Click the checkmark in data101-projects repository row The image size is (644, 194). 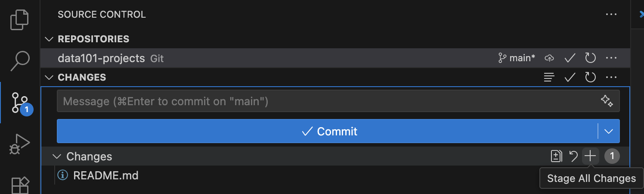(570, 58)
